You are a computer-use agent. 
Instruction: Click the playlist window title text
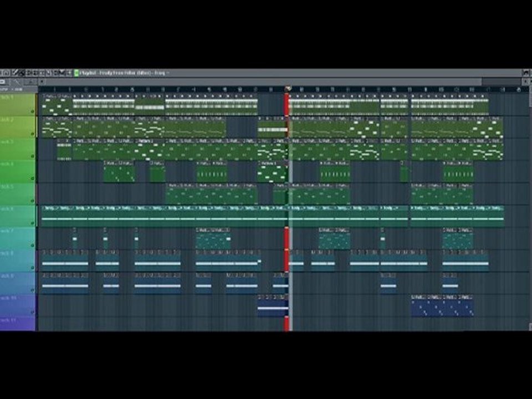click(122, 73)
